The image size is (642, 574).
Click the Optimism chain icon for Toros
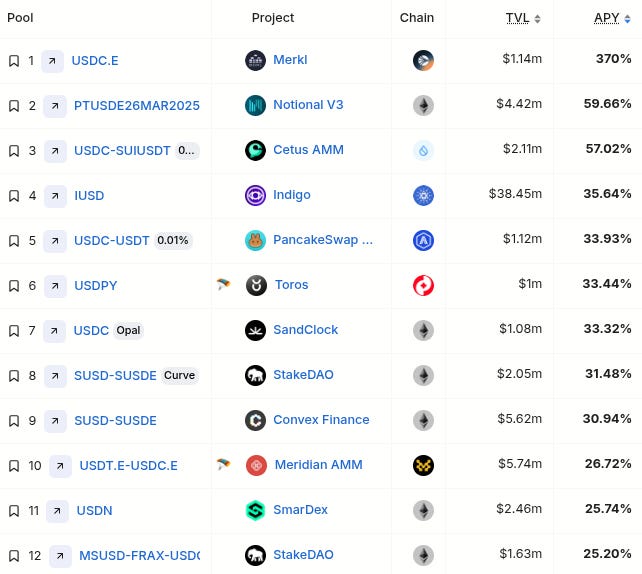click(423, 286)
